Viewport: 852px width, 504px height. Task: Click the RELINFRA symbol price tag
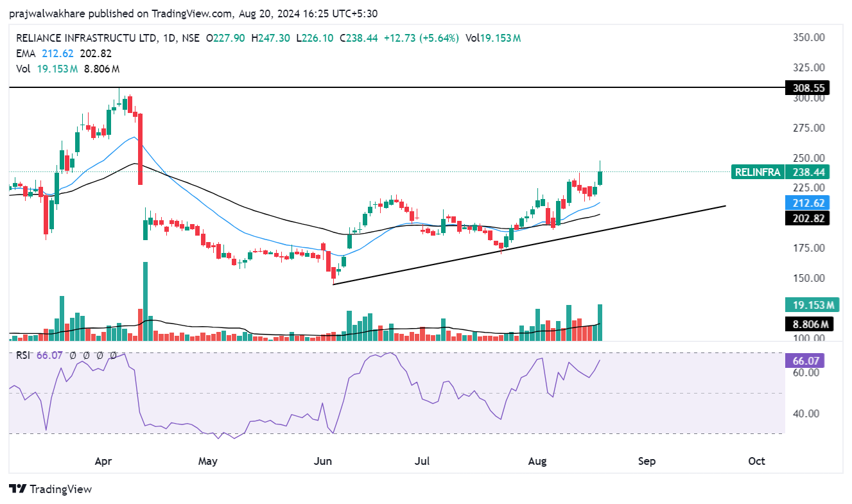tap(758, 171)
